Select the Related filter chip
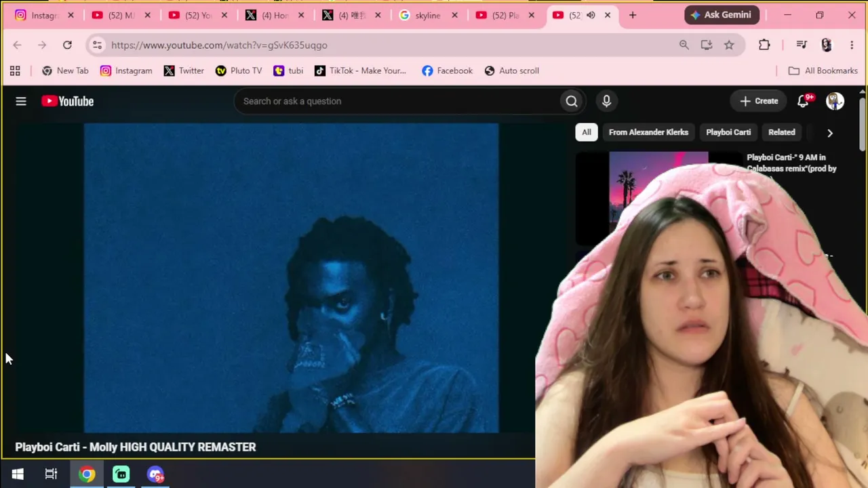The image size is (868, 488). click(782, 132)
